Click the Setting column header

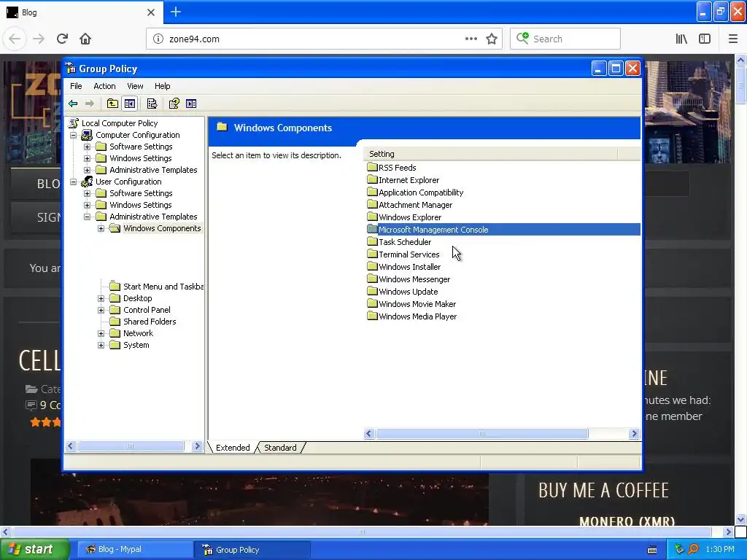coord(490,154)
